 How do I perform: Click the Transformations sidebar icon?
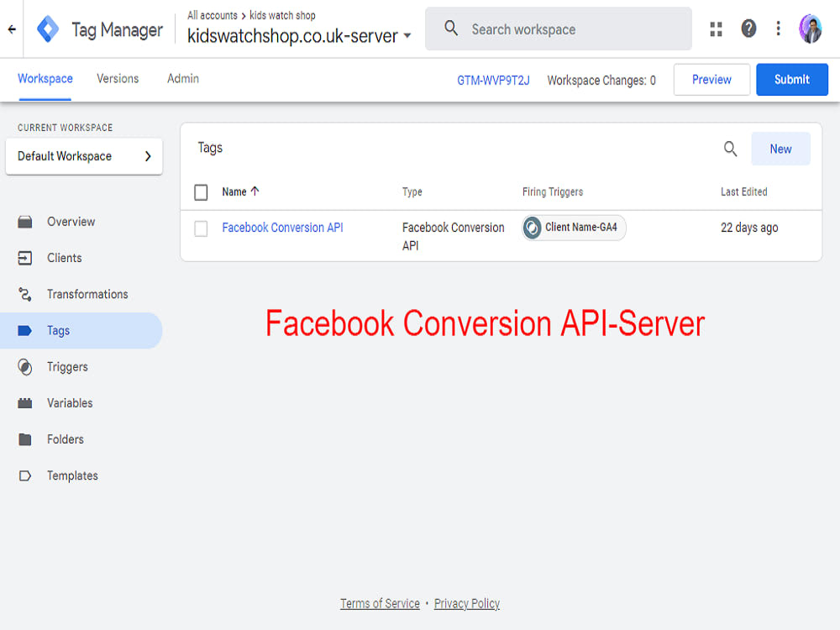coord(24,294)
